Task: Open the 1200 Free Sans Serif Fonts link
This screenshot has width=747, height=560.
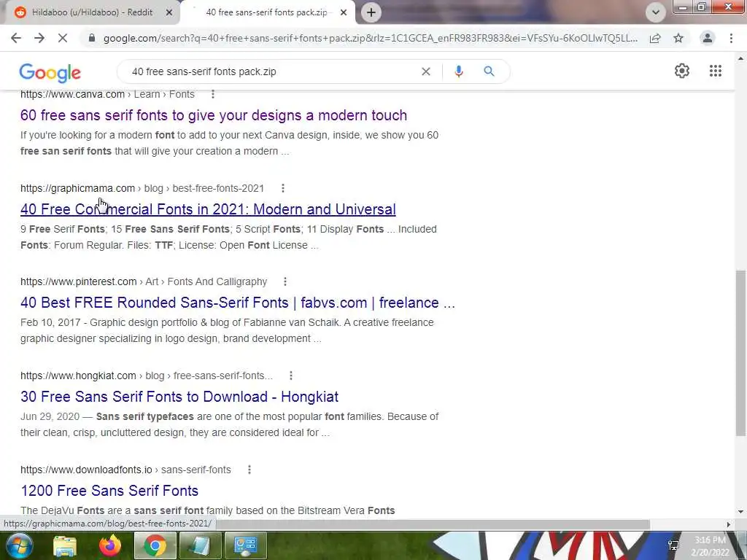Action: (x=109, y=491)
